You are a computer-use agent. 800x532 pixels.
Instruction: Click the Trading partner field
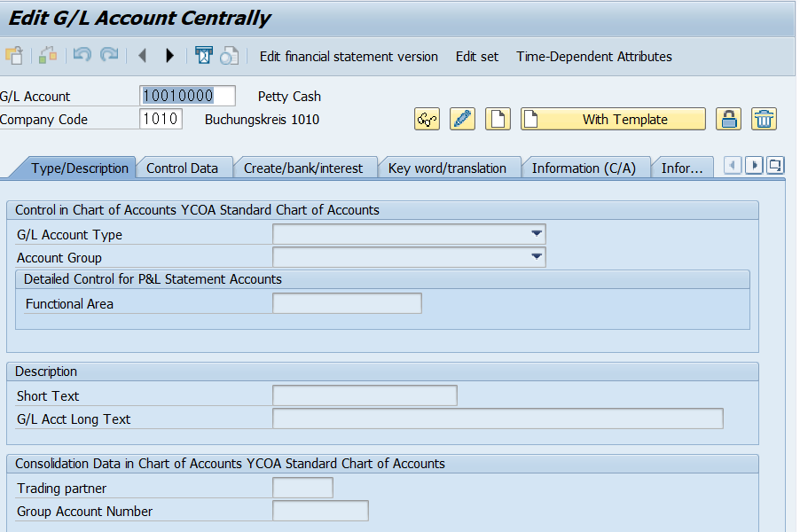click(x=303, y=488)
